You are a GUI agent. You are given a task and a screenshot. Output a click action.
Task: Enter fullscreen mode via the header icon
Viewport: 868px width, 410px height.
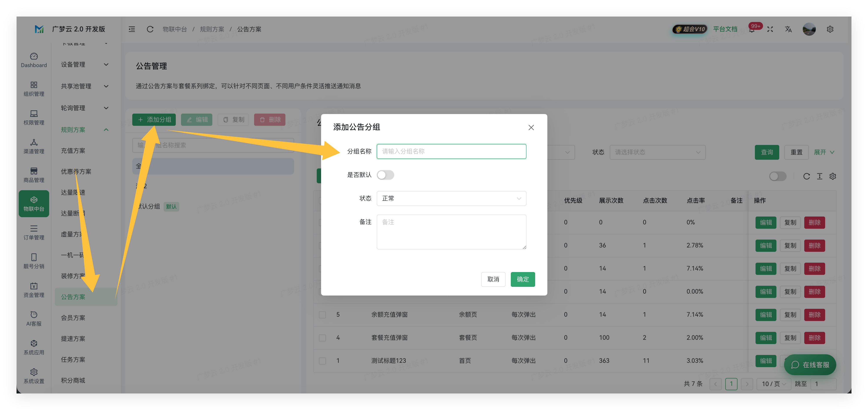[770, 29]
